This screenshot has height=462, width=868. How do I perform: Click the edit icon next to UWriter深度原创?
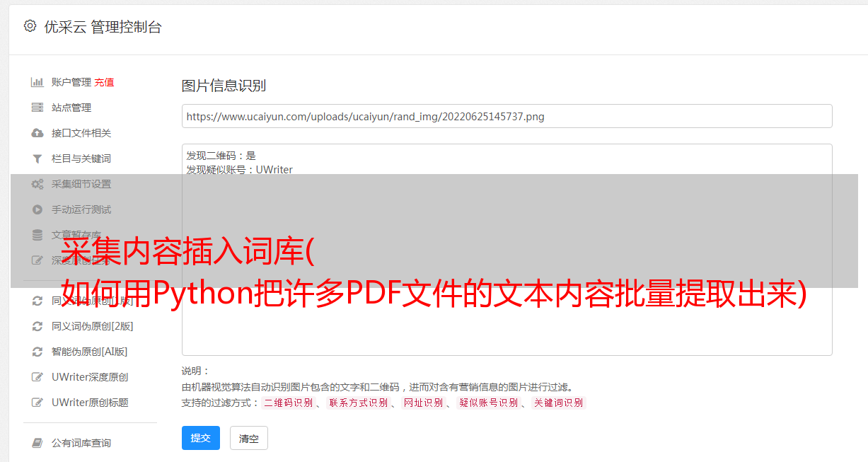tap(37, 377)
